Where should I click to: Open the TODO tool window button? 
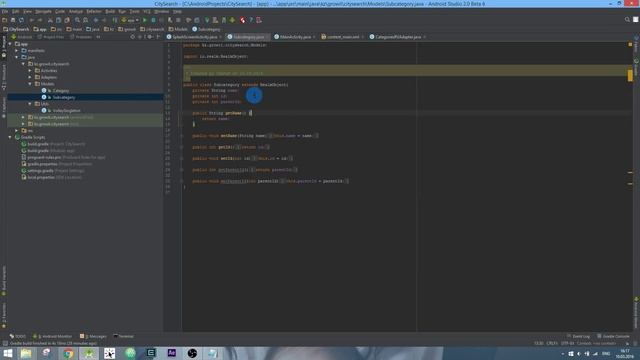(x=18, y=336)
